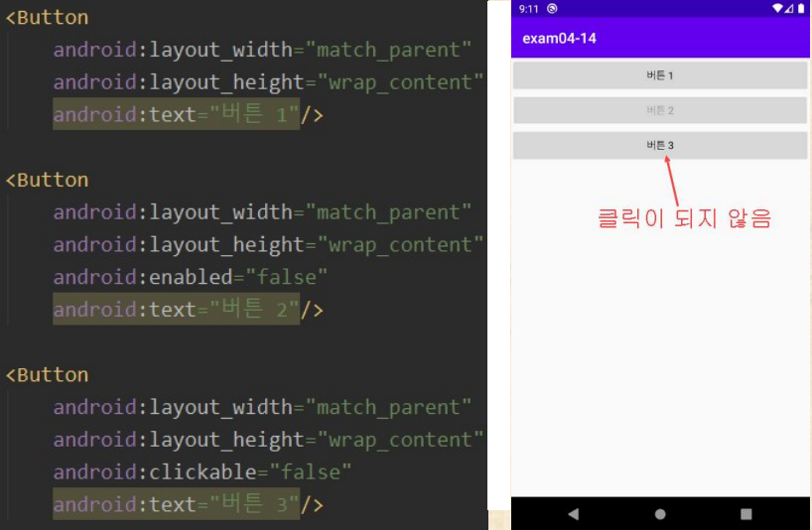Click the android:enabled="false" attribute line
Screen dimensions: 812x530
pos(191,277)
